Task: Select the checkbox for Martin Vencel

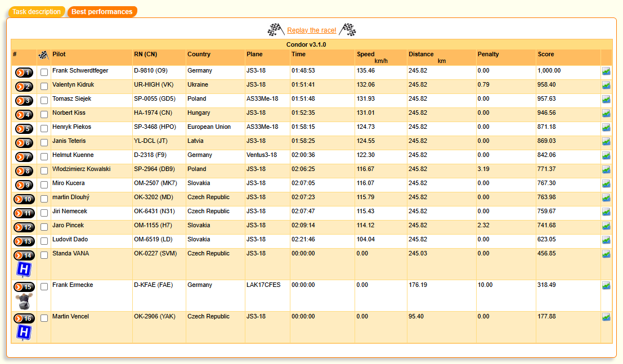Action: click(x=44, y=318)
